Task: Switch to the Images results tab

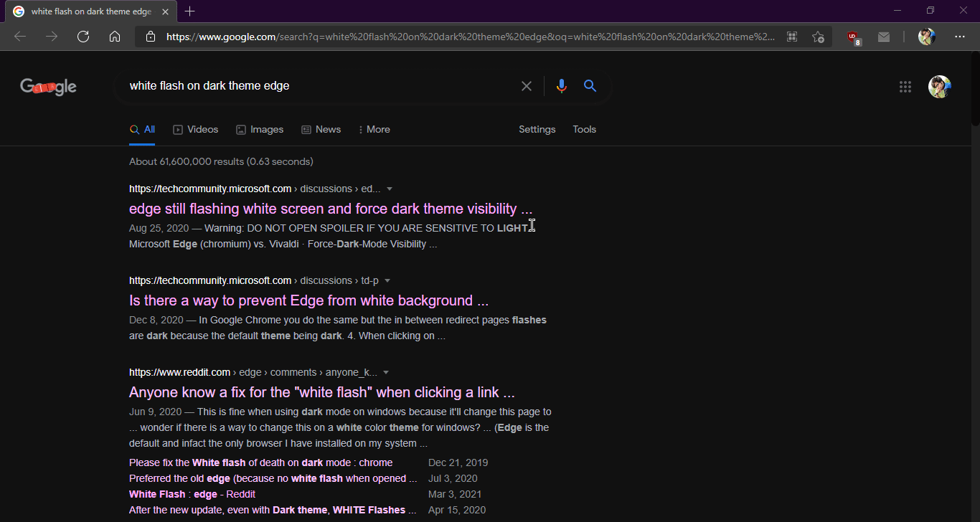Action: pyautogui.click(x=260, y=130)
